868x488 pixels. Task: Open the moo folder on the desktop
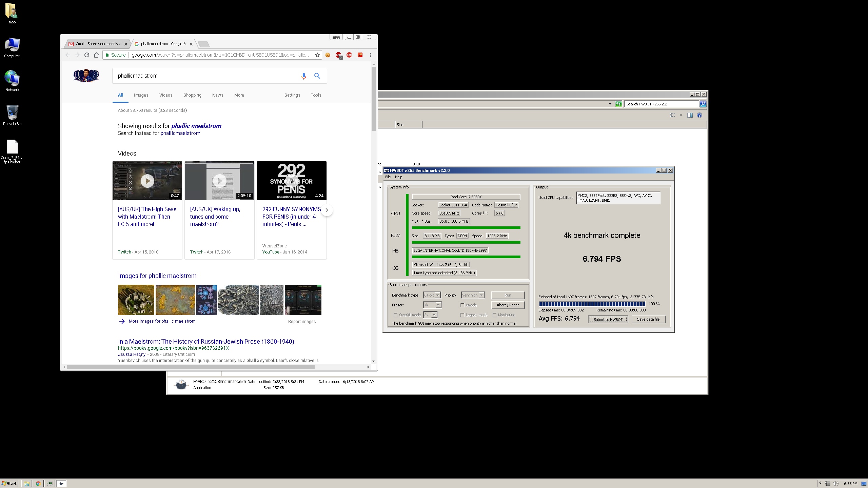[12, 14]
